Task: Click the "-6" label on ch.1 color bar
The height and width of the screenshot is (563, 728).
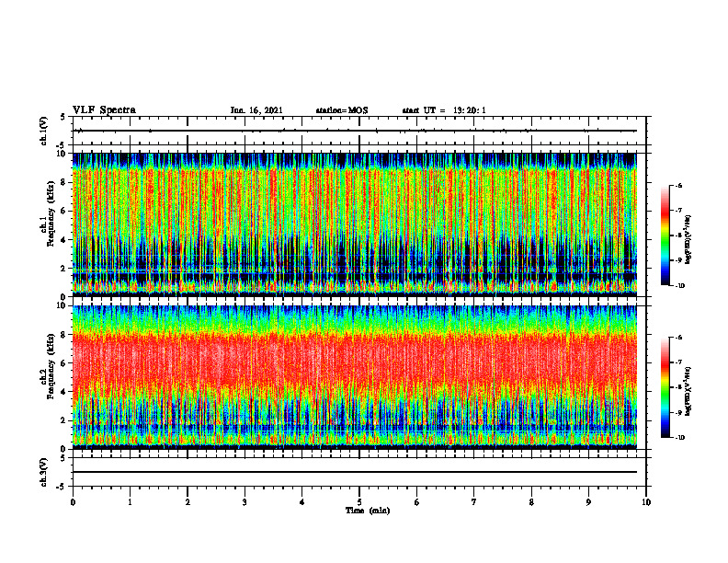Action: 678,186
